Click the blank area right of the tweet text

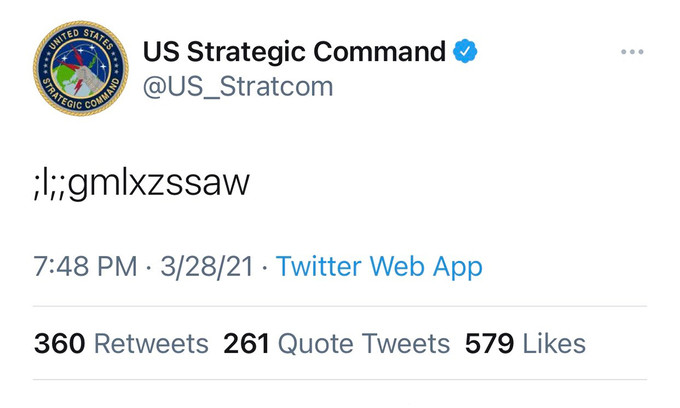(450, 184)
